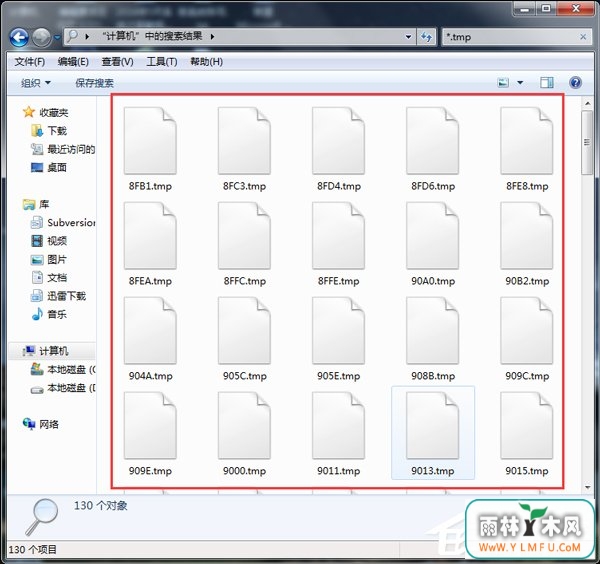
Task: Click the highlighted 9013.tmp file
Action: click(433, 433)
